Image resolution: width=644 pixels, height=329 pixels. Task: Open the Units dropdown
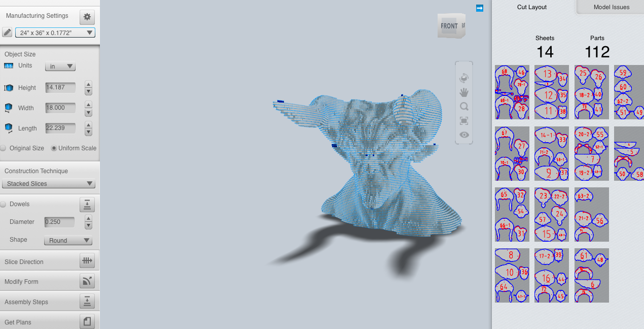(60, 65)
